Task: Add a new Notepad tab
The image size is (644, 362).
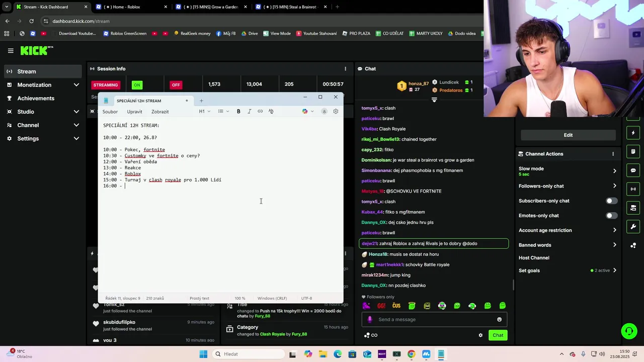Action: tap(201, 101)
